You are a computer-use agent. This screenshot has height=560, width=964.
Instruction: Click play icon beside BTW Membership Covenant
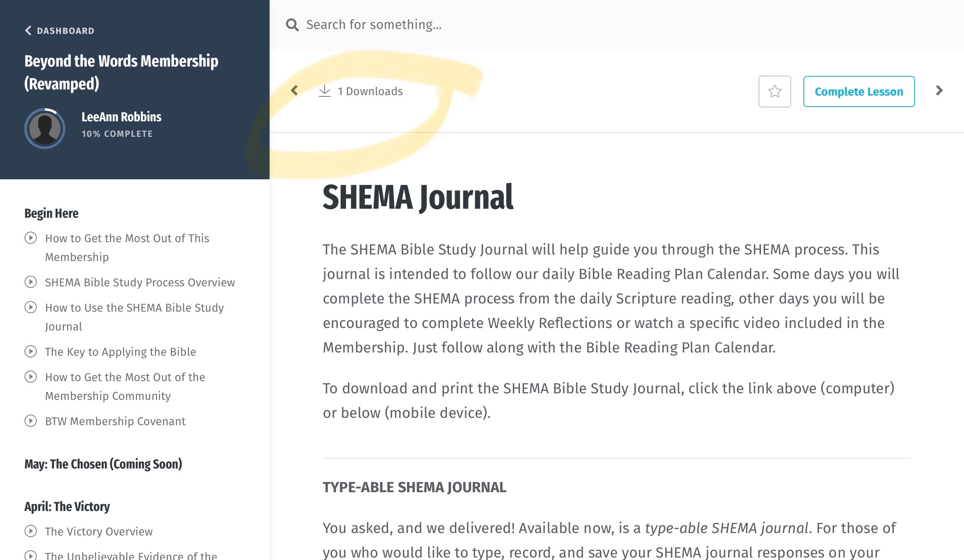tap(31, 421)
